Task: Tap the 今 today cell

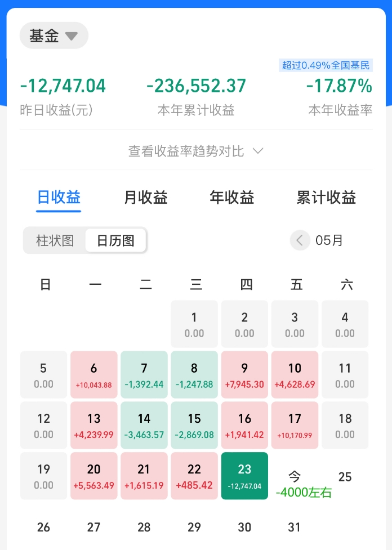Action: (295, 476)
